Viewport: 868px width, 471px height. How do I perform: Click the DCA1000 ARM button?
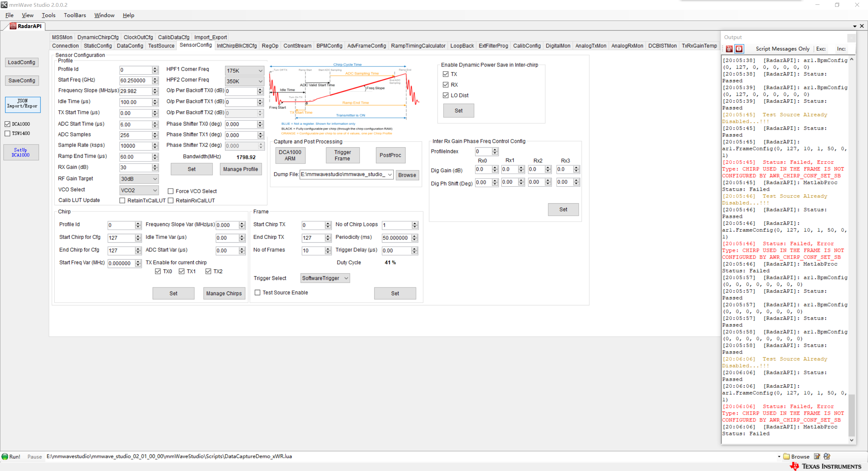(290, 155)
